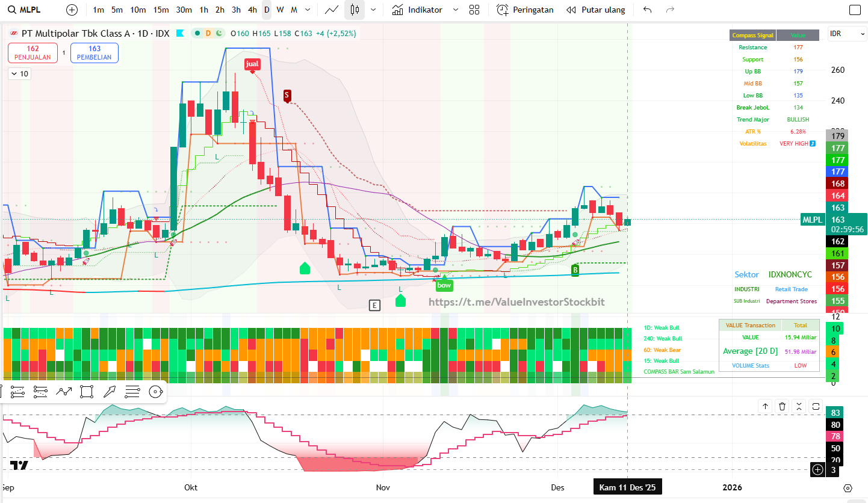
Task: Click the add symbol plus button
Action: coord(72,10)
